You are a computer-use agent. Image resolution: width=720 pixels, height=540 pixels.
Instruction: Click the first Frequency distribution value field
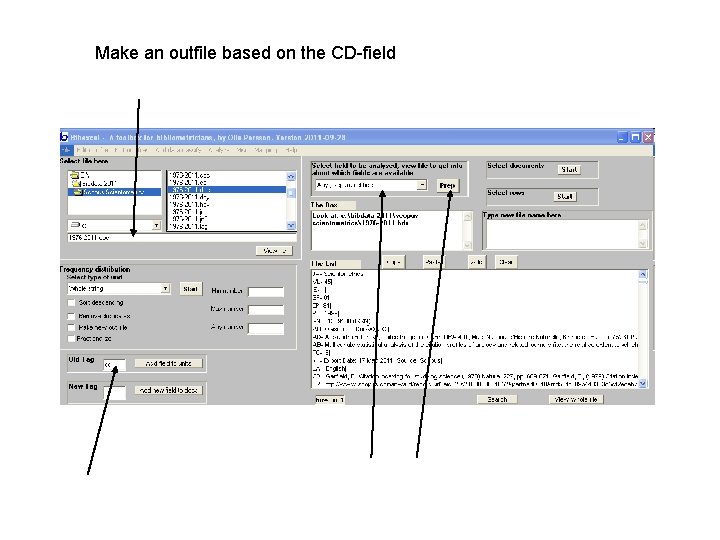click(x=266, y=292)
